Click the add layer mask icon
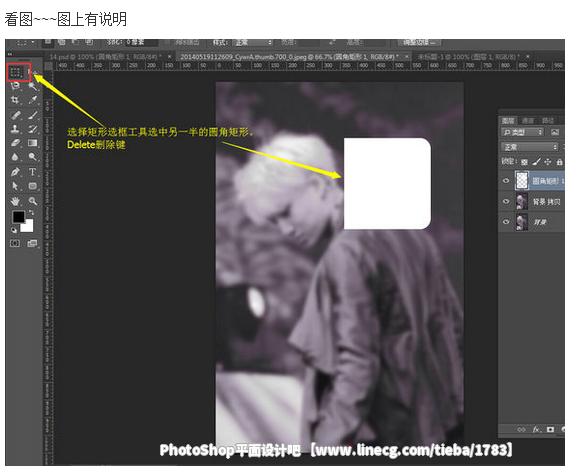The width and height of the screenshot is (568, 469). 550,429
